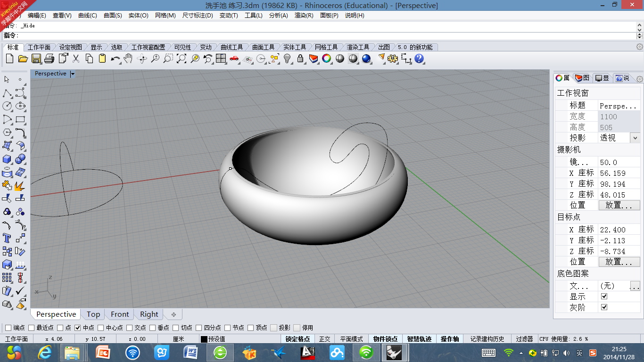Screen dimensions: 644x362
Task: Click the red car icon
Action: (234, 58)
